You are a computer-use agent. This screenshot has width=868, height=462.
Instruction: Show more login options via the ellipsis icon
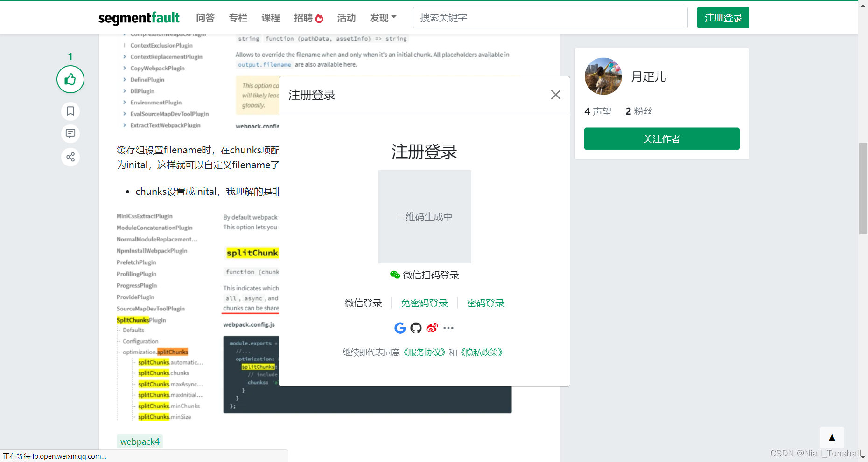pyautogui.click(x=448, y=328)
